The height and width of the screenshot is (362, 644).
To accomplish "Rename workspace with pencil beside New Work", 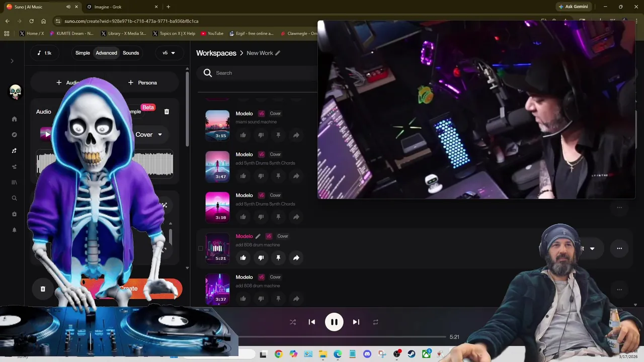I will (278, 53).
